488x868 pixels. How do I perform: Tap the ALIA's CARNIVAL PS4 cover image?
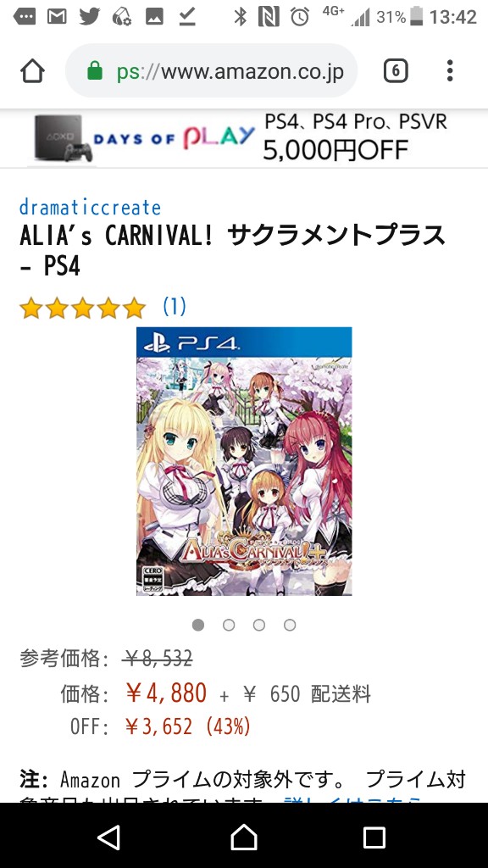point(244,461)
